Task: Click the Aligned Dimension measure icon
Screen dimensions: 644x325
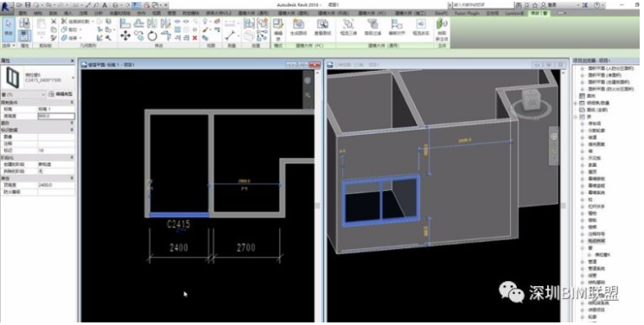Action: click(231, 35)
